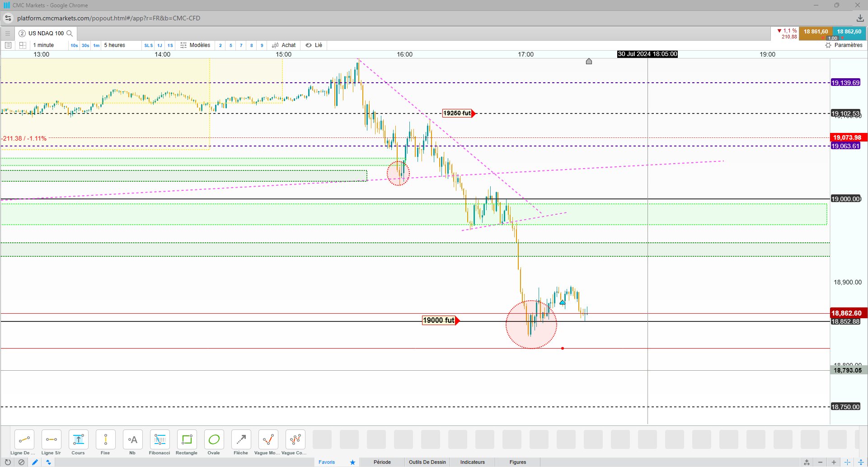Select the Vague Corrective wave tool
The width and height of the screenshot is (868, 467).
tap(296, 439)
